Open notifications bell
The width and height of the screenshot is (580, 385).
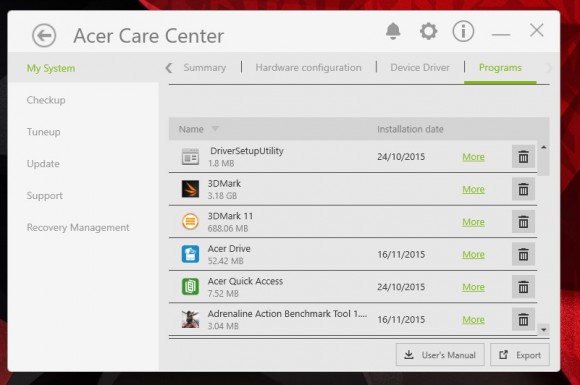coord(393,31)
